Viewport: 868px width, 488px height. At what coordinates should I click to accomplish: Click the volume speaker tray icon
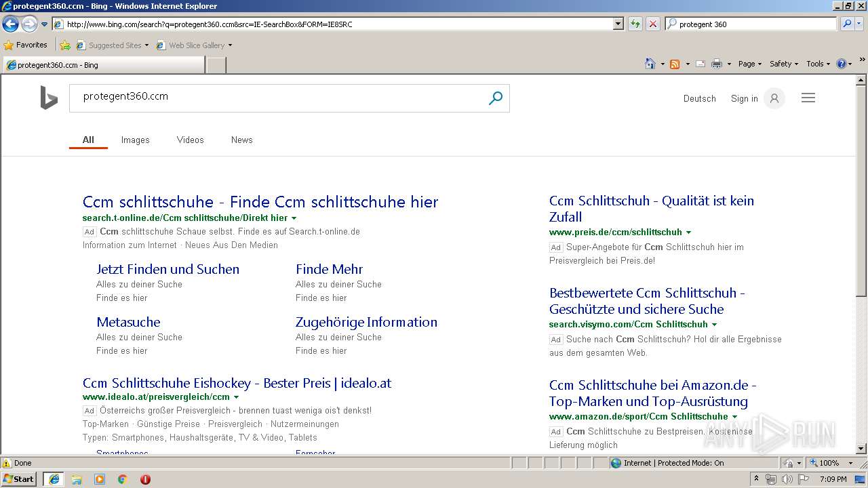787,479
